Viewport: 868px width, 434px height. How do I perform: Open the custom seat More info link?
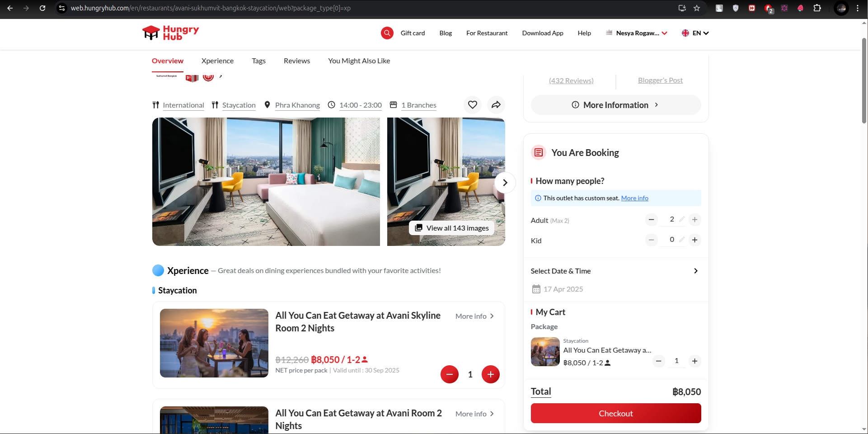pos(634,198)
